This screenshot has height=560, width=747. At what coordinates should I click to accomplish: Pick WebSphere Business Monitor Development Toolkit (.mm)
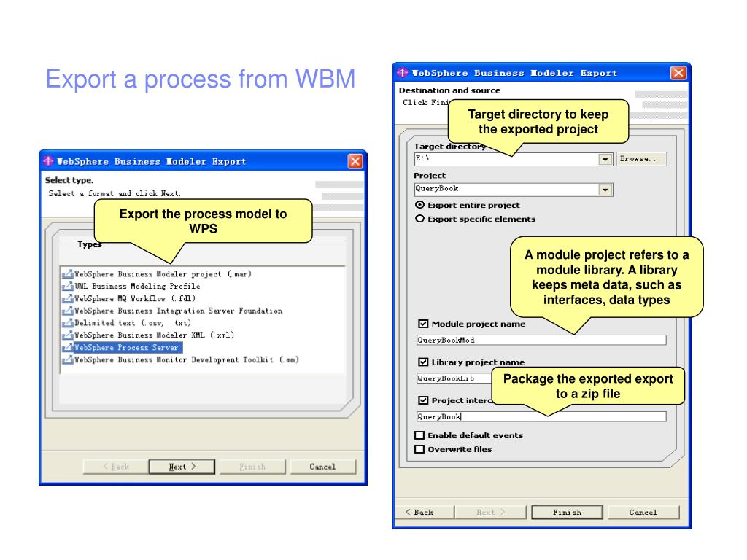[181, 360]
